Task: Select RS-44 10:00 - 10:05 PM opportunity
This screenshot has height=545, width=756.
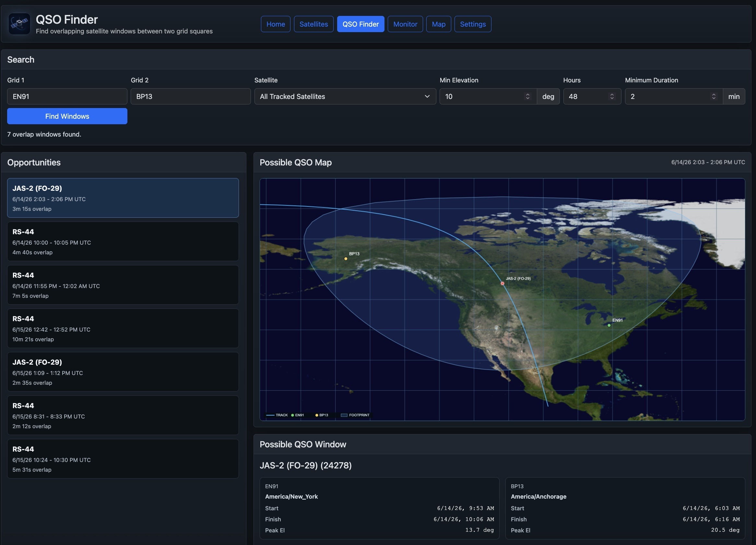Action: (123, 241)
